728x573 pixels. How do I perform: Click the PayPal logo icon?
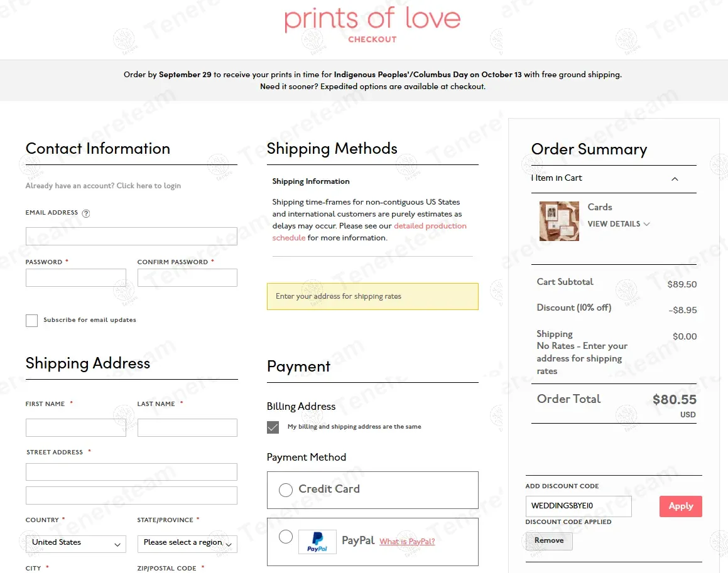tap(317, 542)
